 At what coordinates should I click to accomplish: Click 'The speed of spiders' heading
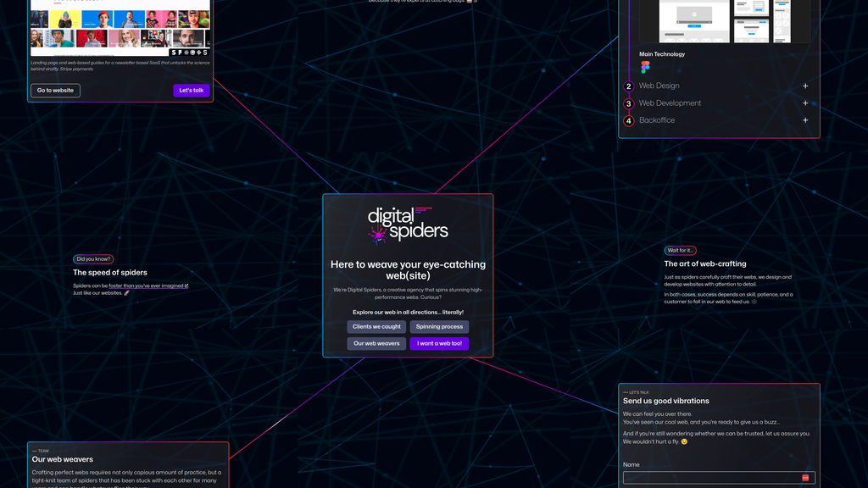click(x=110, y=273)
